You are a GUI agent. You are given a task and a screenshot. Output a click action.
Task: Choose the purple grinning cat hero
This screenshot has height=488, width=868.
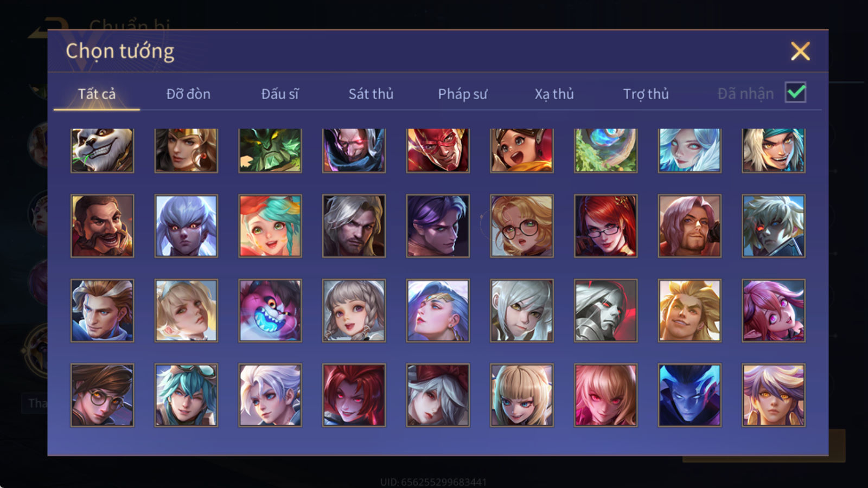tap(270, 310)
